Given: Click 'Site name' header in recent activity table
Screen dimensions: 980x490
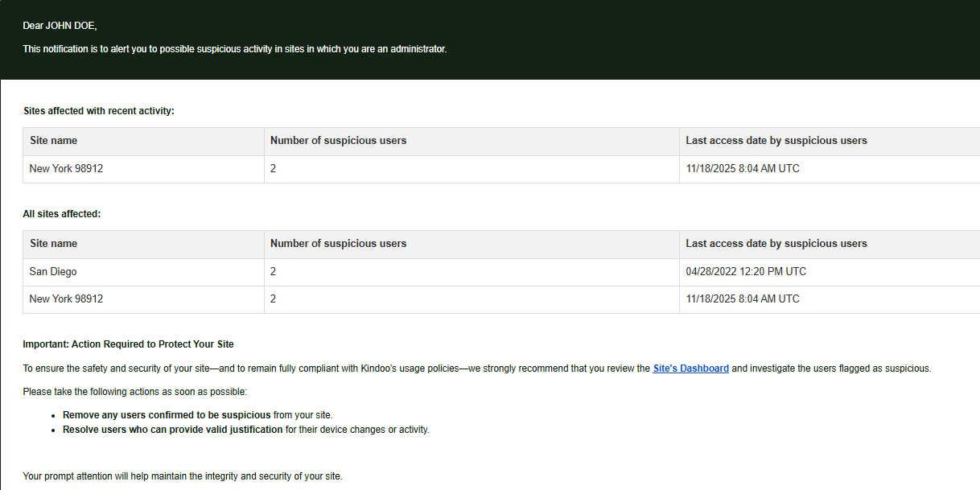Looking at the screenshot, I should (54, 141).
